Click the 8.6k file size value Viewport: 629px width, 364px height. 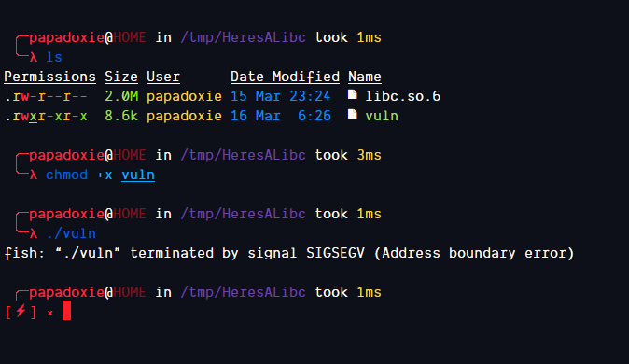(x=121, y=116)
